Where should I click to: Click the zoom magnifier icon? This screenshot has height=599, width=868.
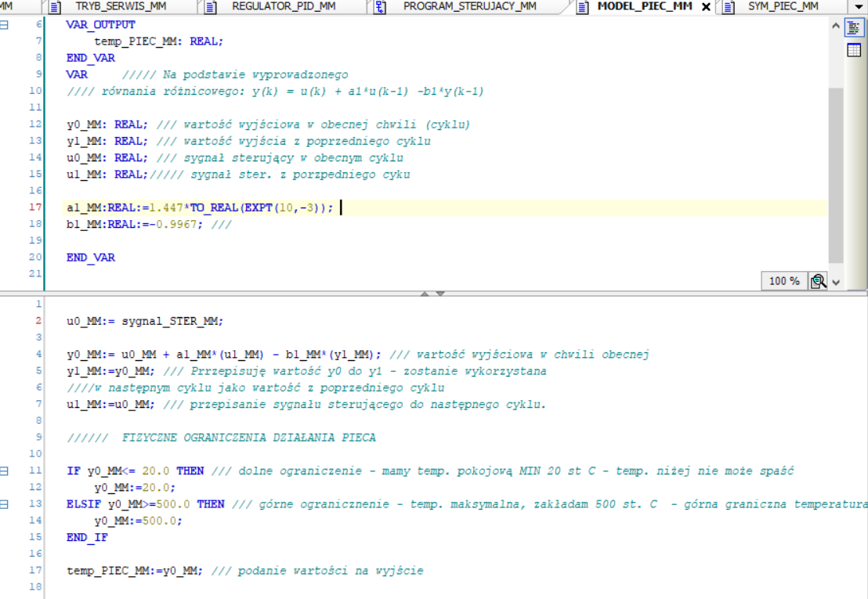point(818,281)
